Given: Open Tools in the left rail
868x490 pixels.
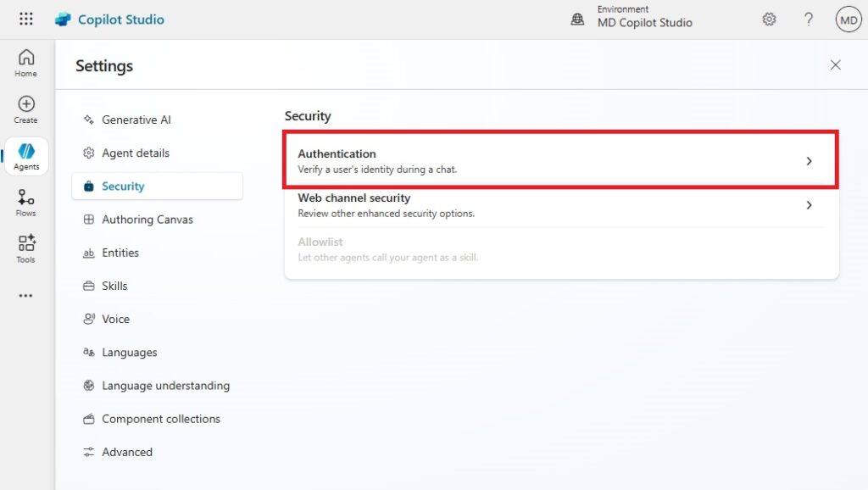Looking at the screenshot, I should coord(26,248).
